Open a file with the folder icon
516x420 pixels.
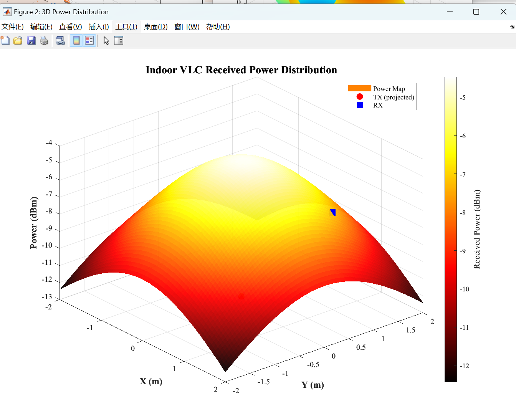pyautogui.click(x=18, y=40)
